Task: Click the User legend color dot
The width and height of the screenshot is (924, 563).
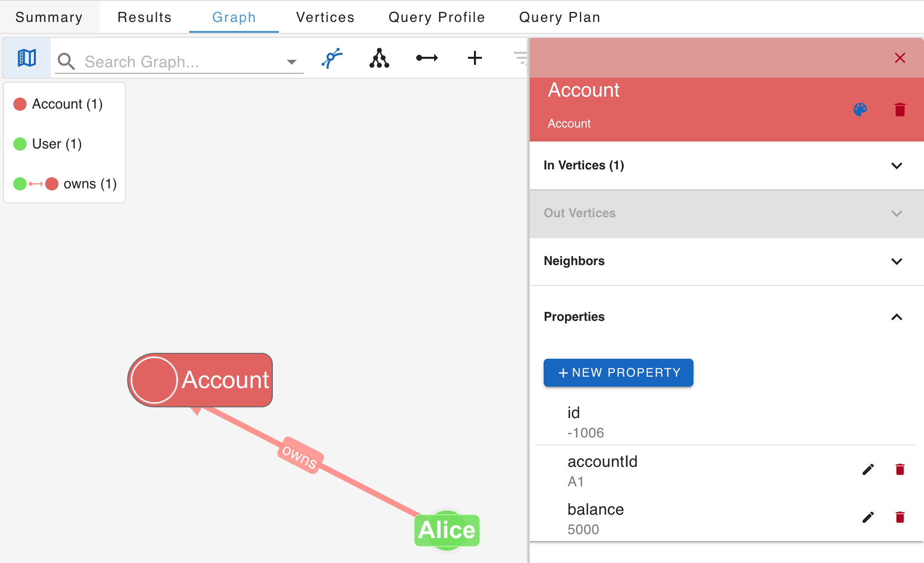Action: pyautogui.click(x=20, y=144)
